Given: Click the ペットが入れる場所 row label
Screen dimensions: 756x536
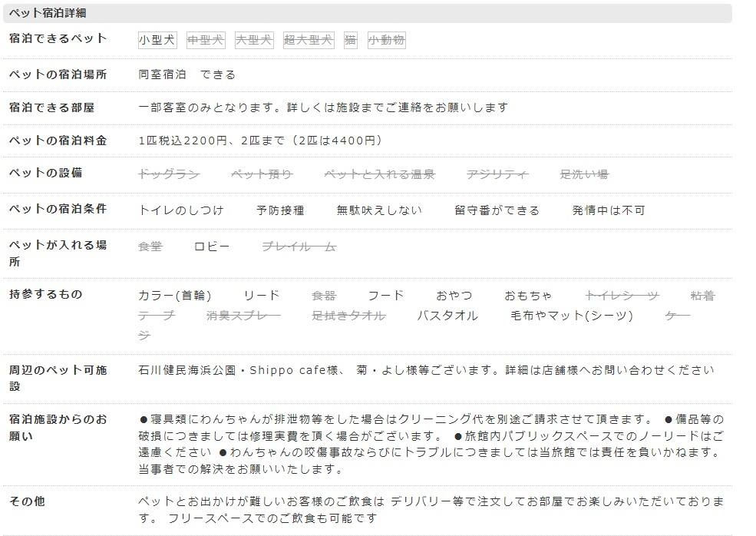Looking at the screenshot, I should click(58, 253).
